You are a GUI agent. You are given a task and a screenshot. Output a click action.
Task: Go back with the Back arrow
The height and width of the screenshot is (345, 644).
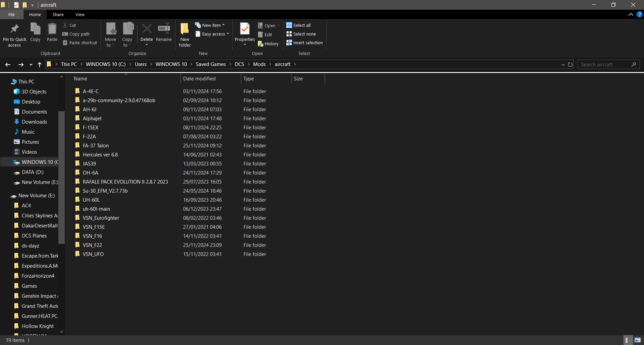(8, 64)
